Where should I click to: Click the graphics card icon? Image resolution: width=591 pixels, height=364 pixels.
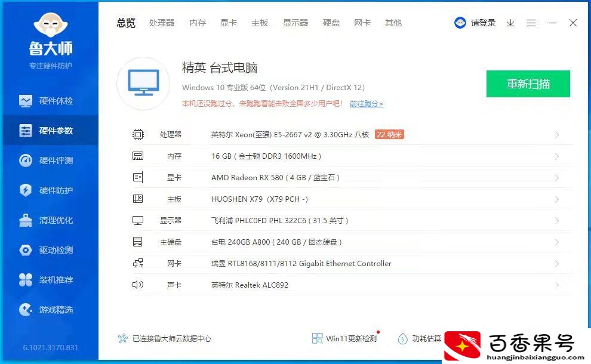point(138,177)
